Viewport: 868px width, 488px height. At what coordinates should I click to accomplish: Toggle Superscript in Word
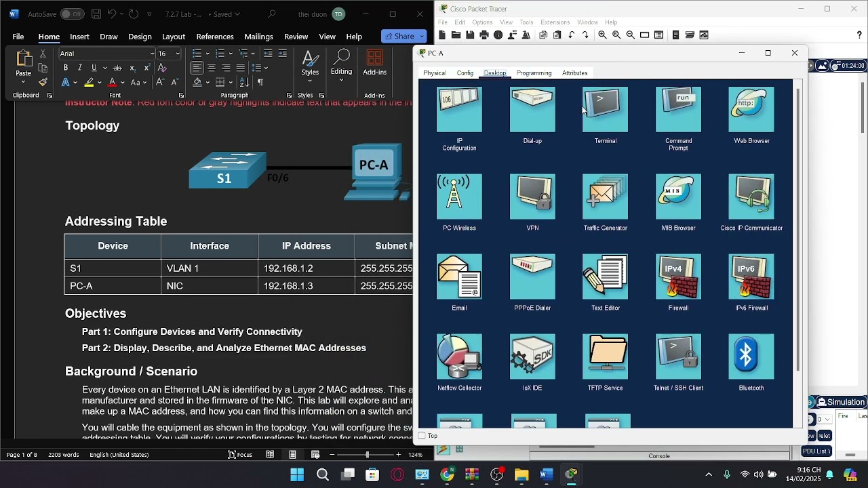pyautogui.click(x=146, y=68)
